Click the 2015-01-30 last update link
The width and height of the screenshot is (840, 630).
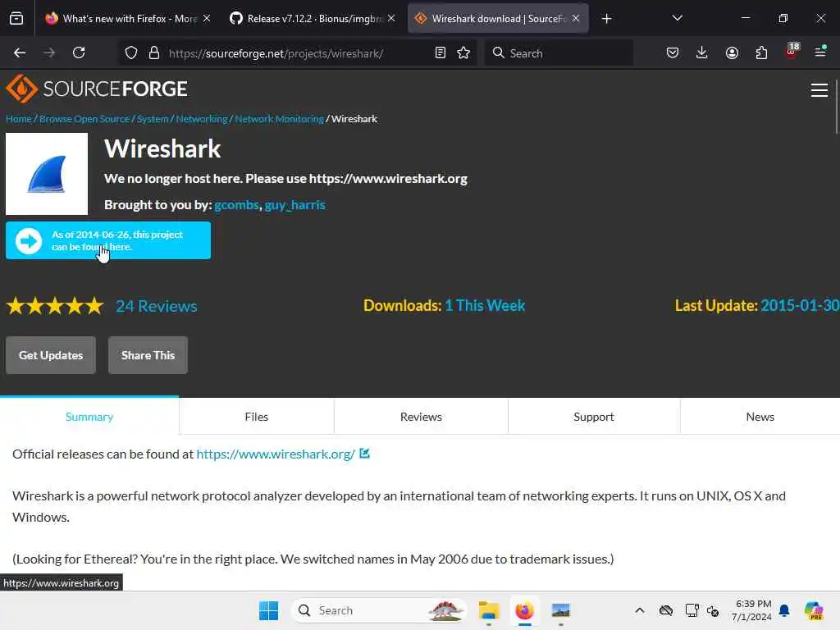point(800,305)
